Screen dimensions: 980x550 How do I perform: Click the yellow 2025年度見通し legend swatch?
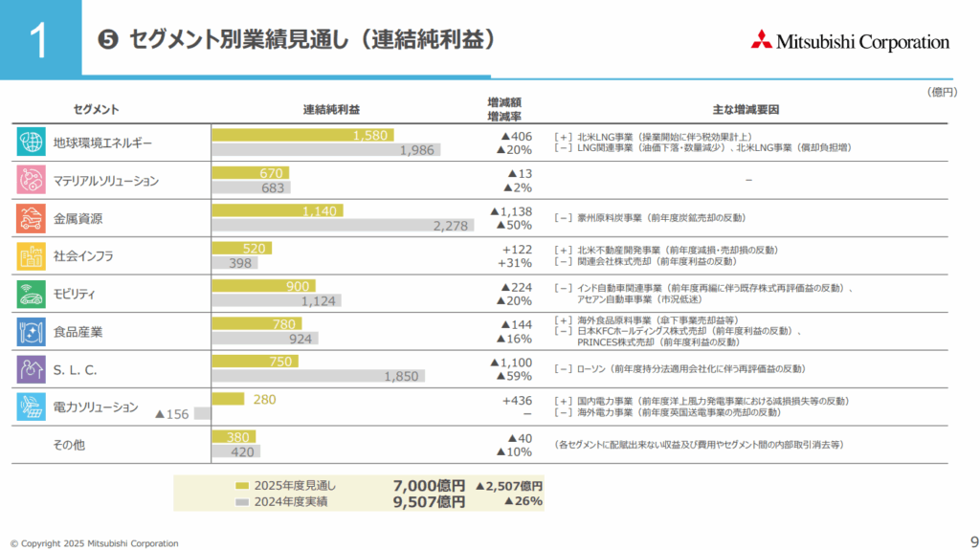[x=242, y=486]
